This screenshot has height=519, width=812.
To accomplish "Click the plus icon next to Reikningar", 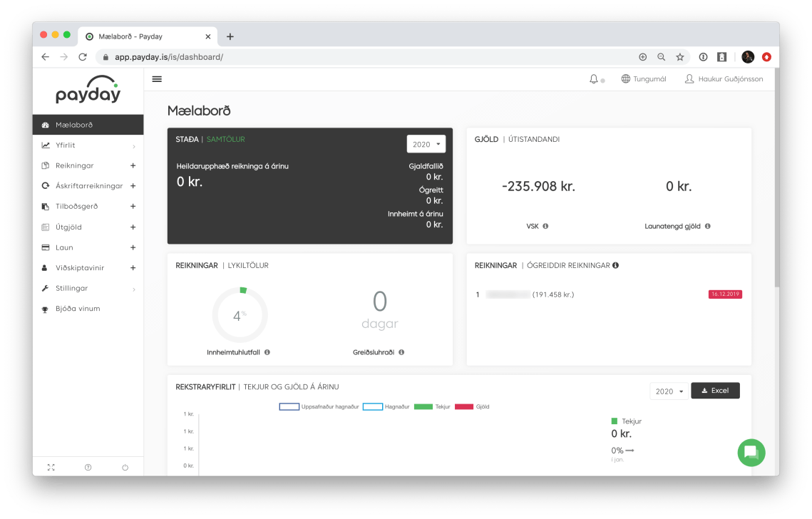I will 133,165.
